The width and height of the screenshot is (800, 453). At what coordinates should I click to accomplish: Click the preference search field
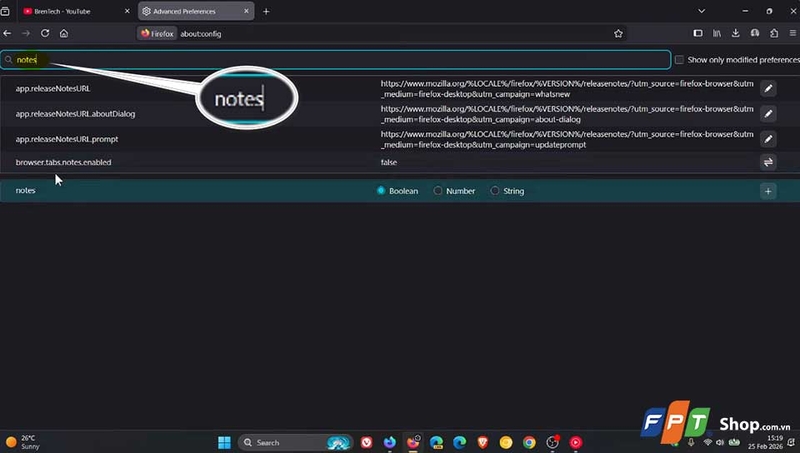pos(335,60)
